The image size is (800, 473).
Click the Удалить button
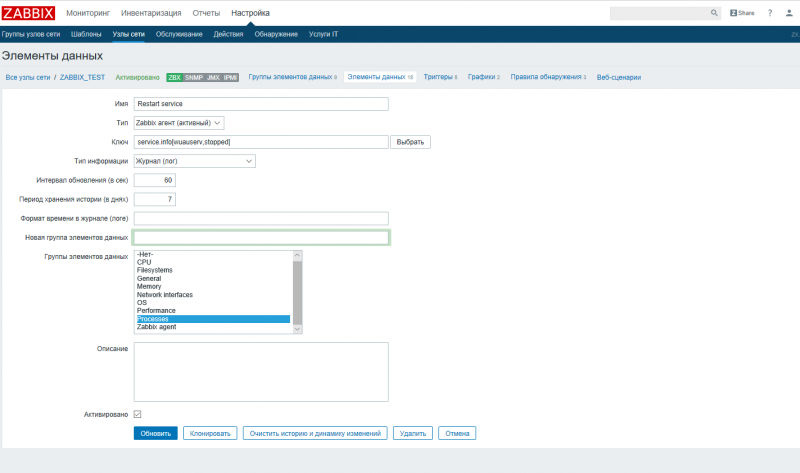[413, 433]
